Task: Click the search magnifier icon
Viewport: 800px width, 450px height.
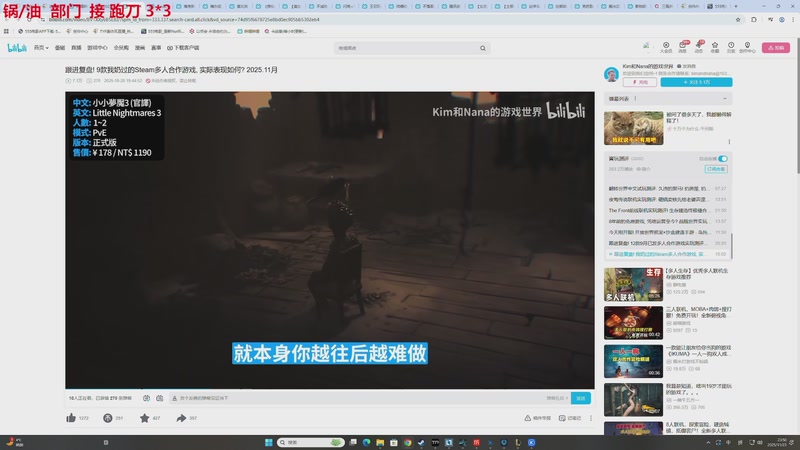Action: coord(483,48)
